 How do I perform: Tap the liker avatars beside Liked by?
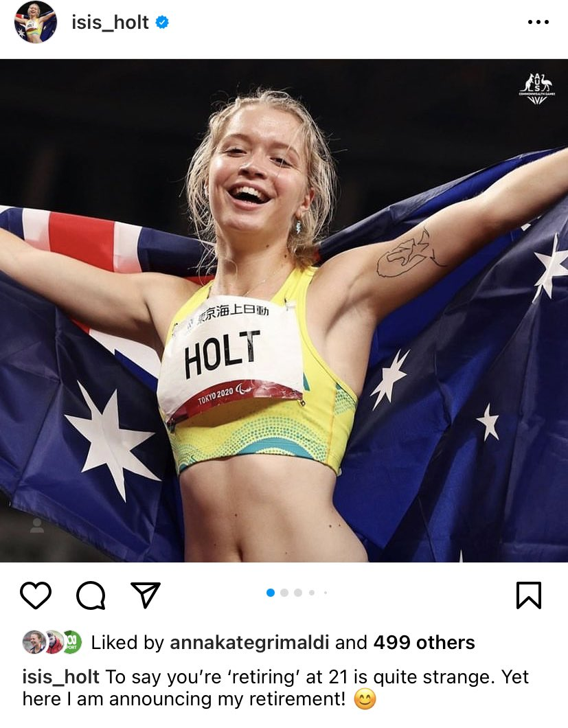pyautogui.click(x=52, y=642)
